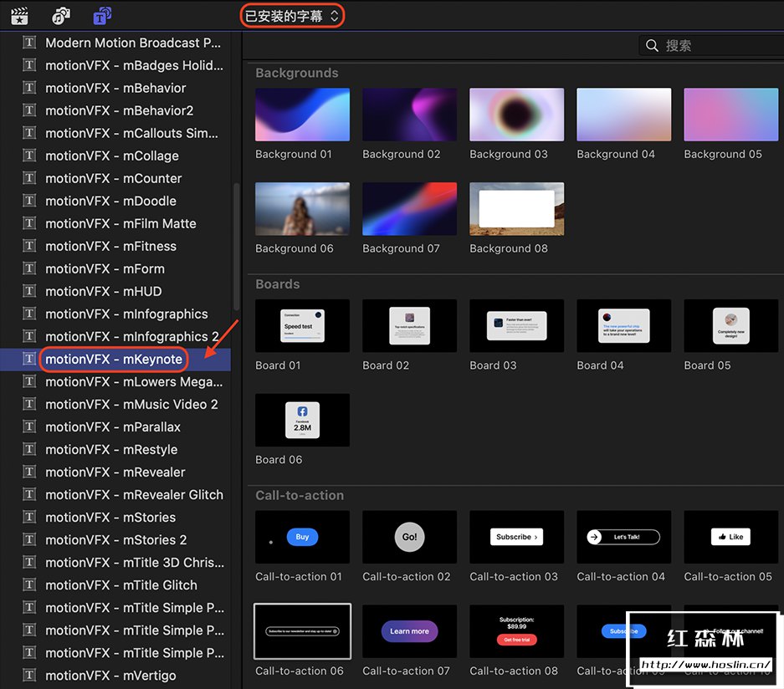The width and height of the screenshot is (784, 689).
Task: Click the T icon beside motionVFX - mForm
Action: (x=29, y=268)
